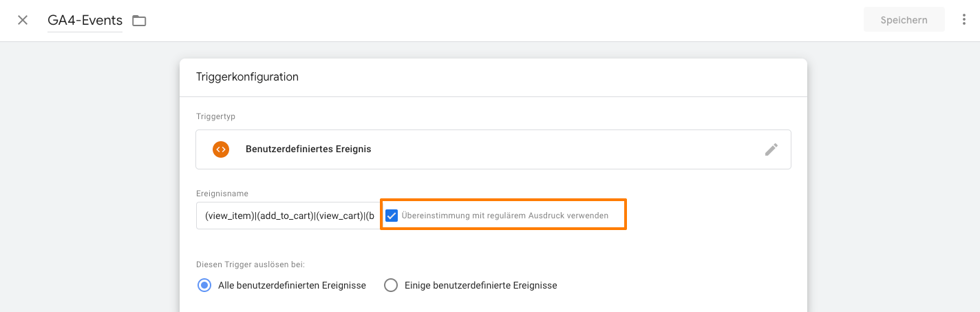
Task: Click the orange custom event type icon
Action: [x=221, y=149]
